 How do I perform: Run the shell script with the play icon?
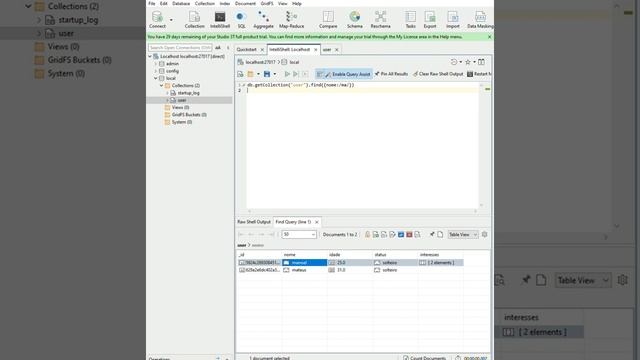[287, 74]
